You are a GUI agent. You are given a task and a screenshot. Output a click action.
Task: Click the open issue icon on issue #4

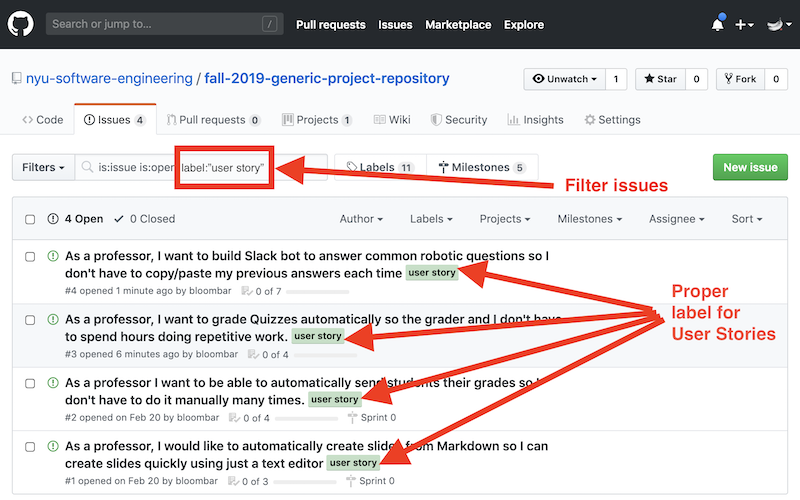[53, 256]
